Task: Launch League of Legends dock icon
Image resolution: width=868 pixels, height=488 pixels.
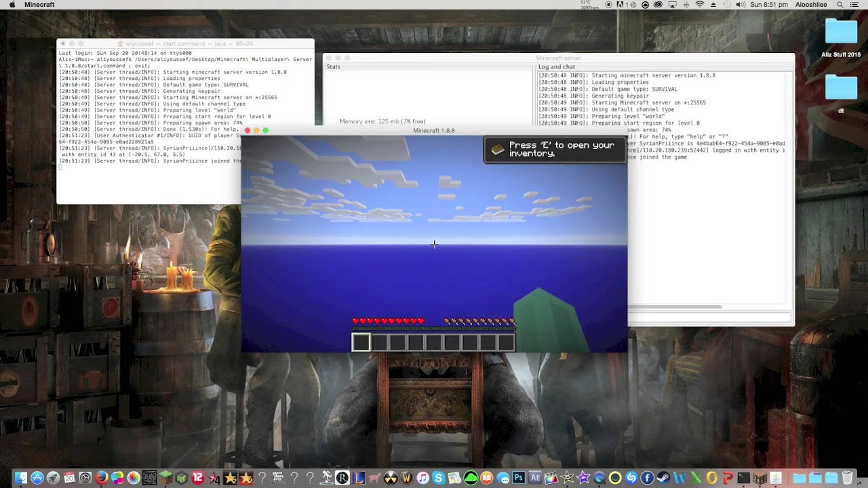Action: click(358, 478)
